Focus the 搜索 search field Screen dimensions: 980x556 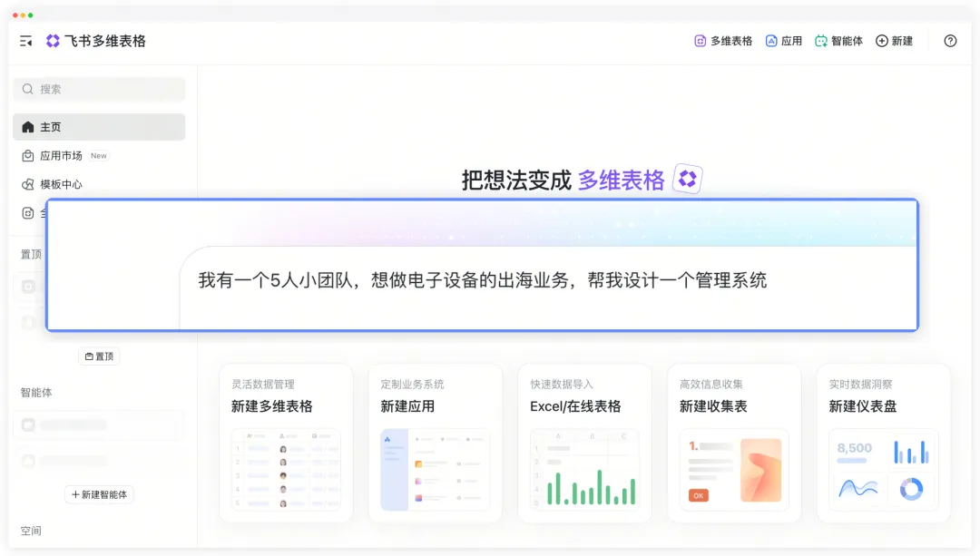(100, 89)
